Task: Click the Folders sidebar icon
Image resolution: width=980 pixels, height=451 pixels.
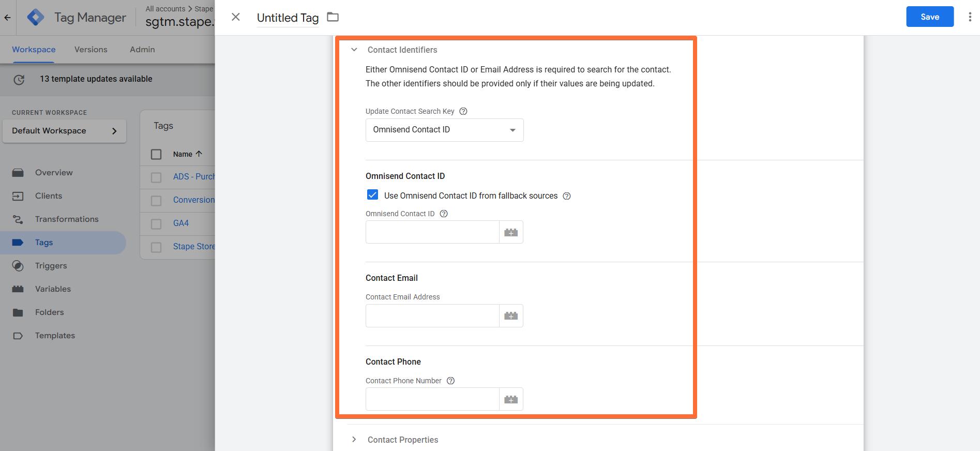Action: (18, 312)
